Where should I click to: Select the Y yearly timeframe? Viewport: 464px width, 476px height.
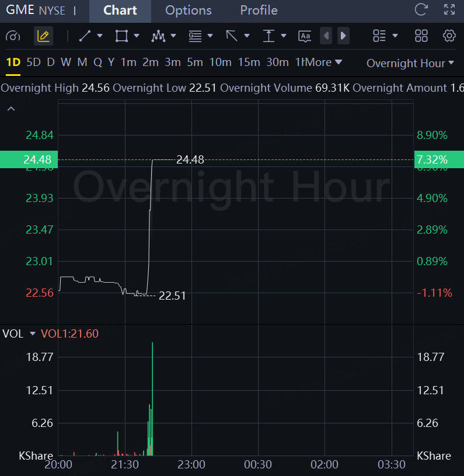tap(111, 62)
